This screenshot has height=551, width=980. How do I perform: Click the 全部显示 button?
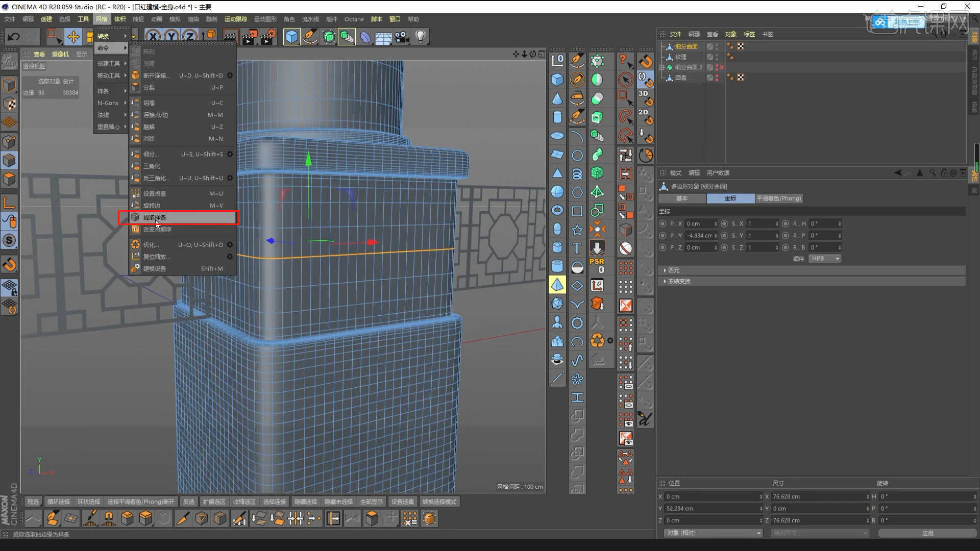(x=372, y=502)
